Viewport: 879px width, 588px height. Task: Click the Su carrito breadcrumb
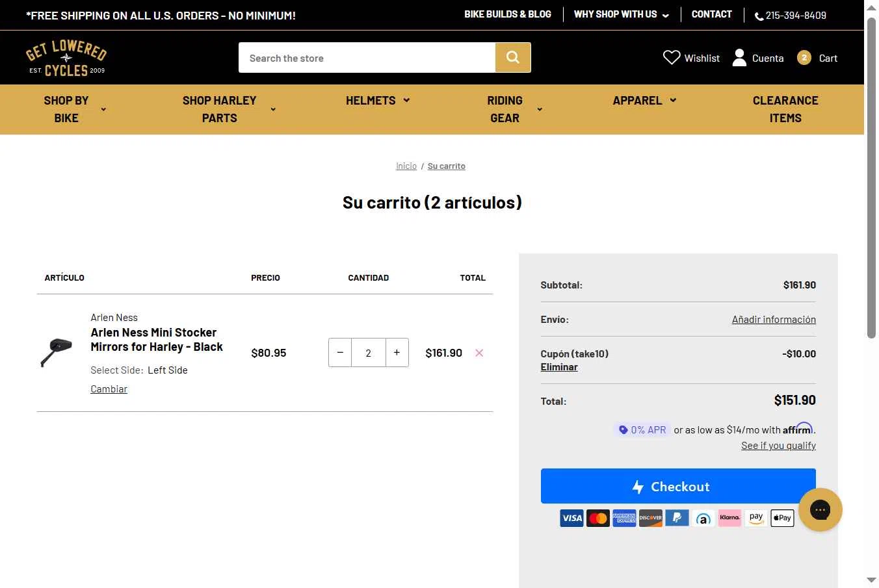coord(446,166)
